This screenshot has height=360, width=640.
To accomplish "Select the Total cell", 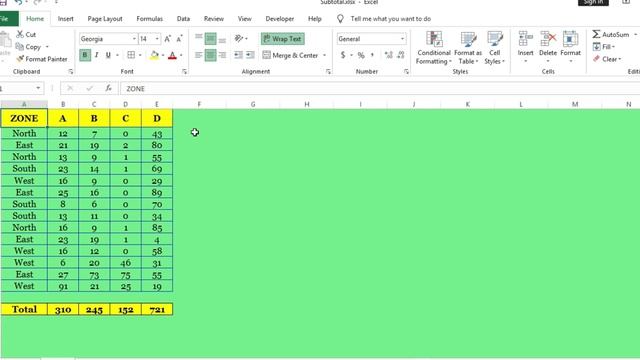I will (x=24, y=309).
